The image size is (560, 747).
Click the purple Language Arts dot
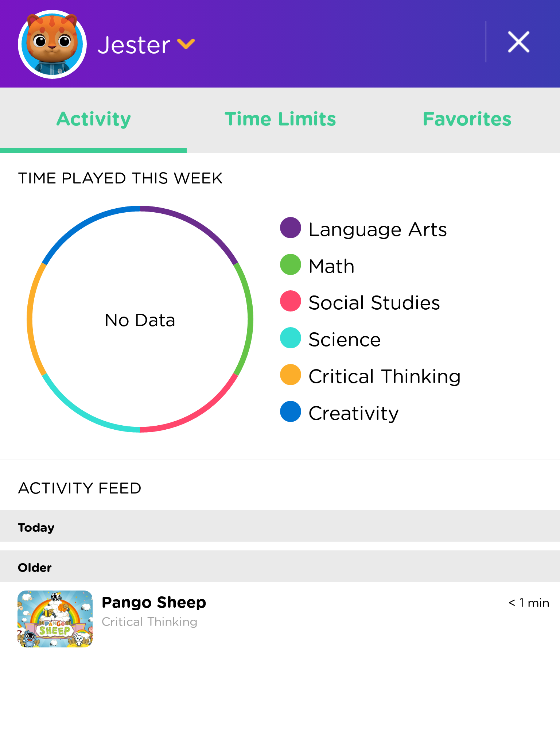(291, 228)
